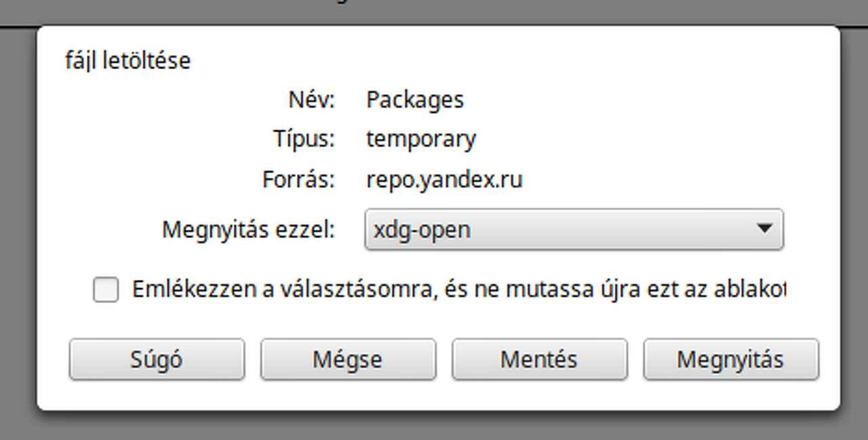The width and height of the screenshot is (868, 440).
Task: Expand the dropdown arrow beside xdg-open
Action: pos(764,229)
